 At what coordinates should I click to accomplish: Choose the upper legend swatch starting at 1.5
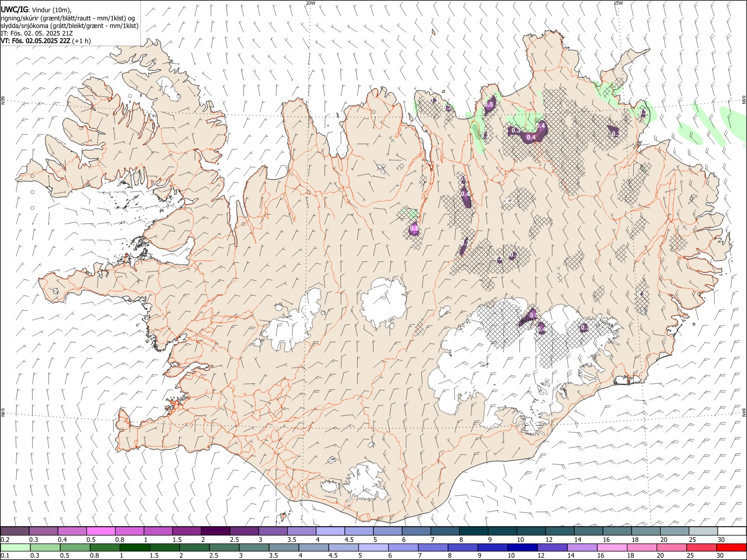(187, 531)
